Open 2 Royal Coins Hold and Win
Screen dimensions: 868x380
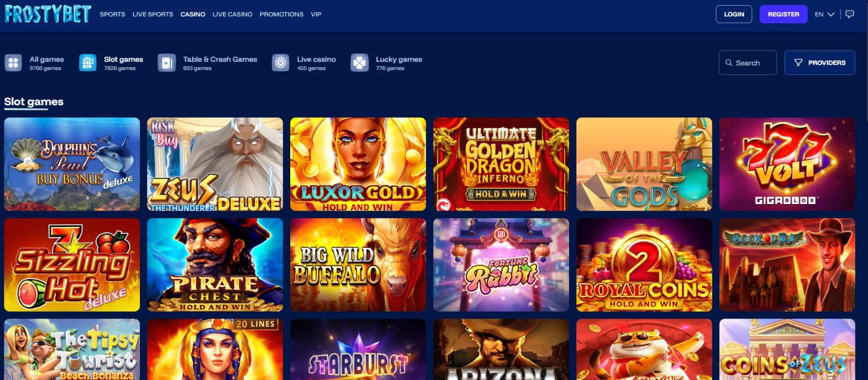(x=644, y=265)
